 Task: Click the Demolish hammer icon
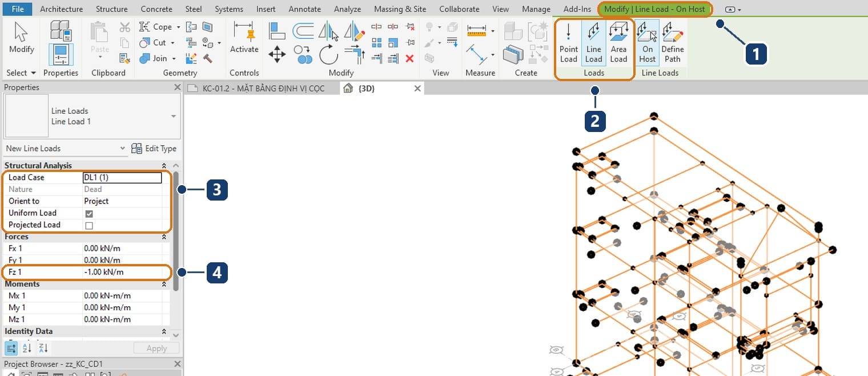click(208, 58)
